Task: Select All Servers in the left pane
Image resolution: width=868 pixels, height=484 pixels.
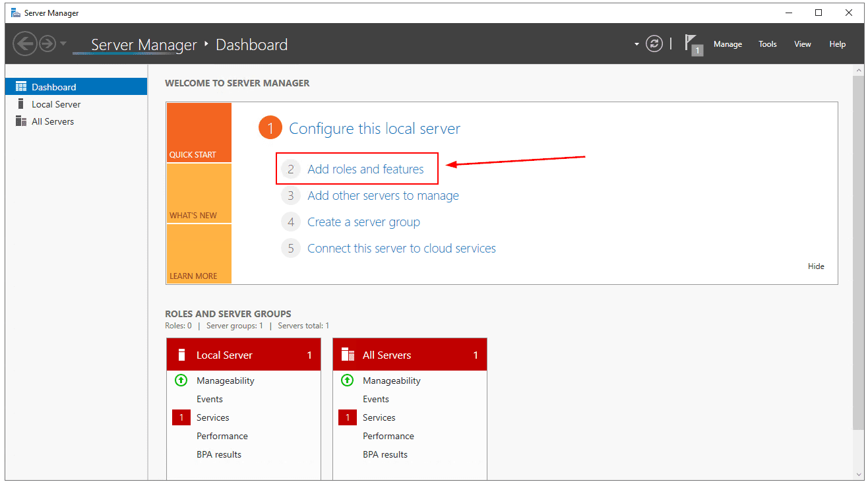Action: point(76,121)
